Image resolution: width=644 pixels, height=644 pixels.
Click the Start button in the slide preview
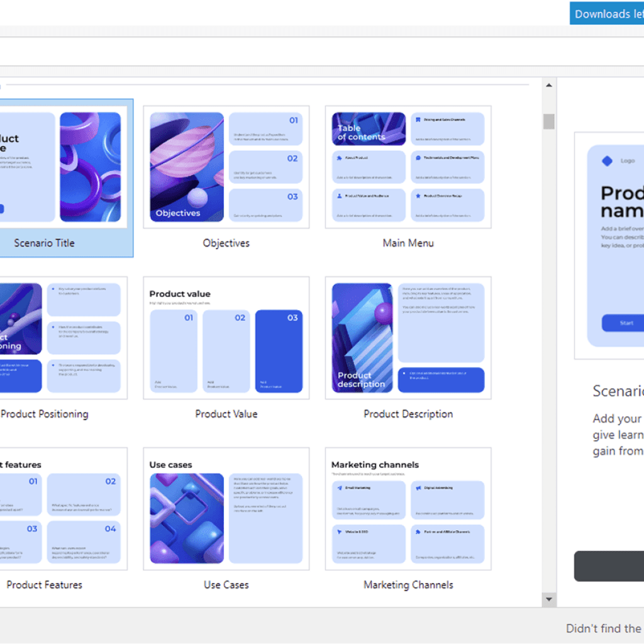tap(626, 323)
